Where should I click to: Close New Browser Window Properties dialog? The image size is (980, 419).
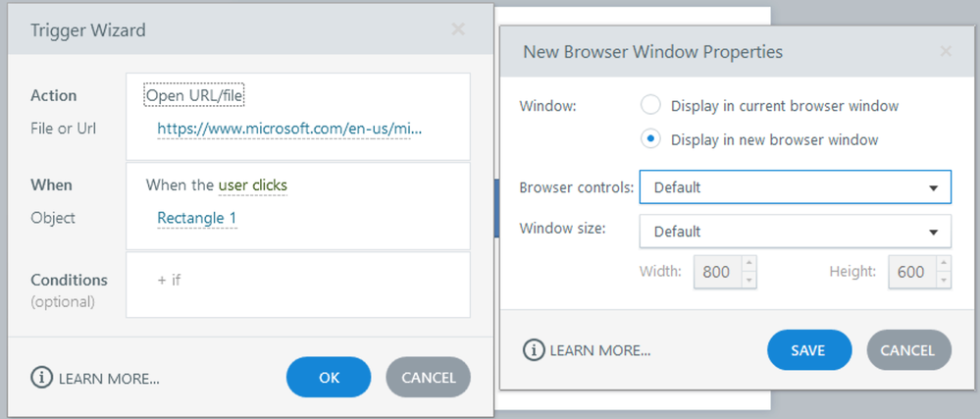click(946, 52)
